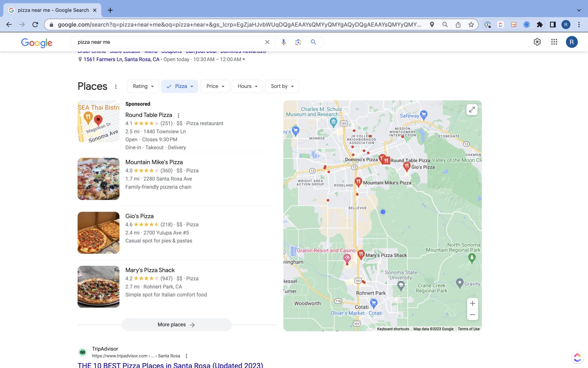Click the Charles M. Schulz Museum marker

(333, 122)
